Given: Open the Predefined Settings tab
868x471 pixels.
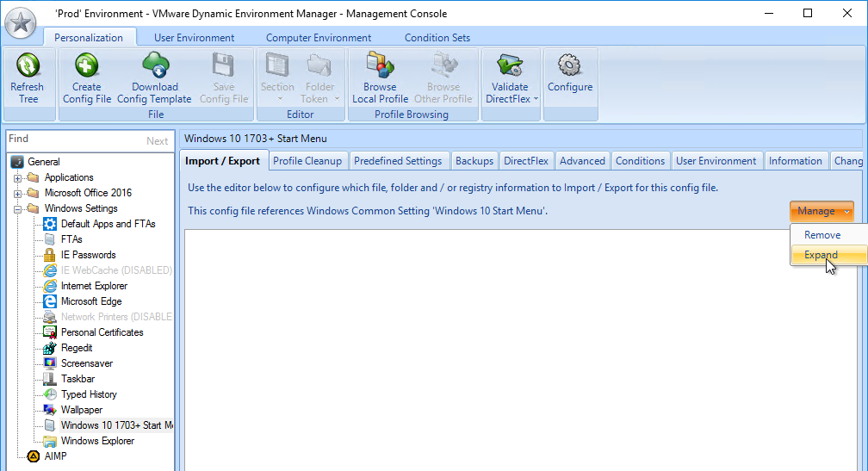Looking at the screenshot, I should point(398,160).
